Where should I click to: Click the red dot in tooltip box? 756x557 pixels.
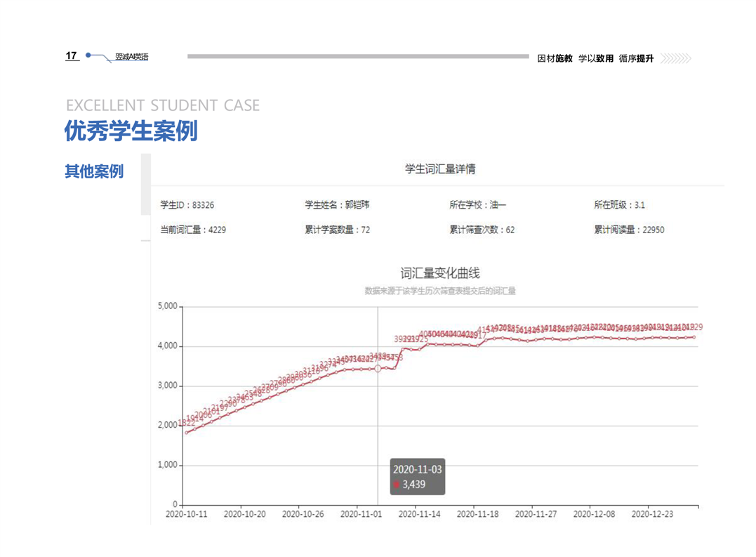(397, 485)
